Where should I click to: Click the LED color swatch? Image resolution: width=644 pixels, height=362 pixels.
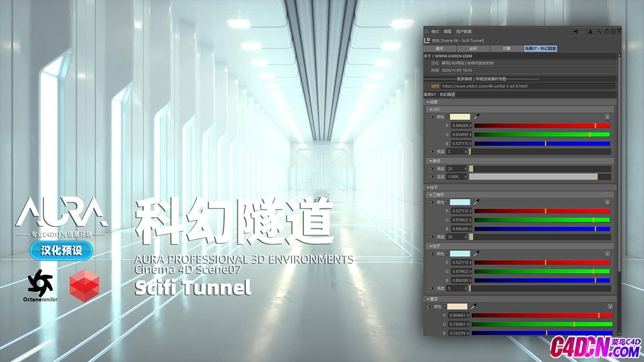(460, 116)
